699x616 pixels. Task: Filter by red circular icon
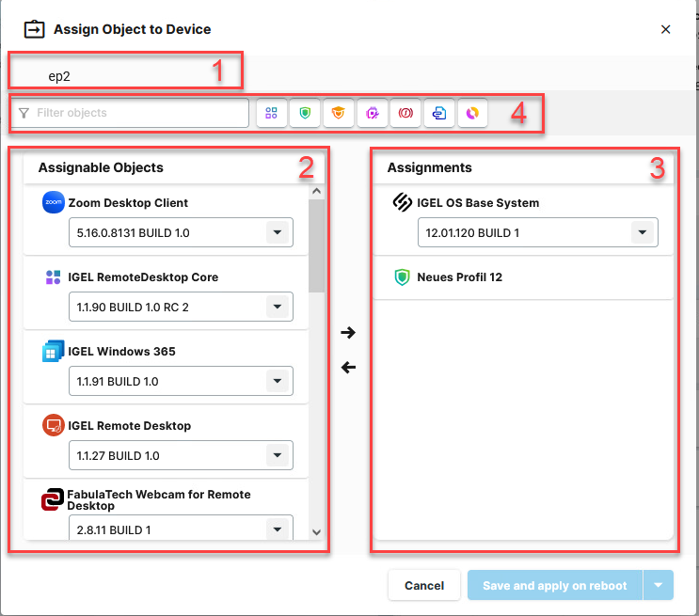tap(405, 113)
